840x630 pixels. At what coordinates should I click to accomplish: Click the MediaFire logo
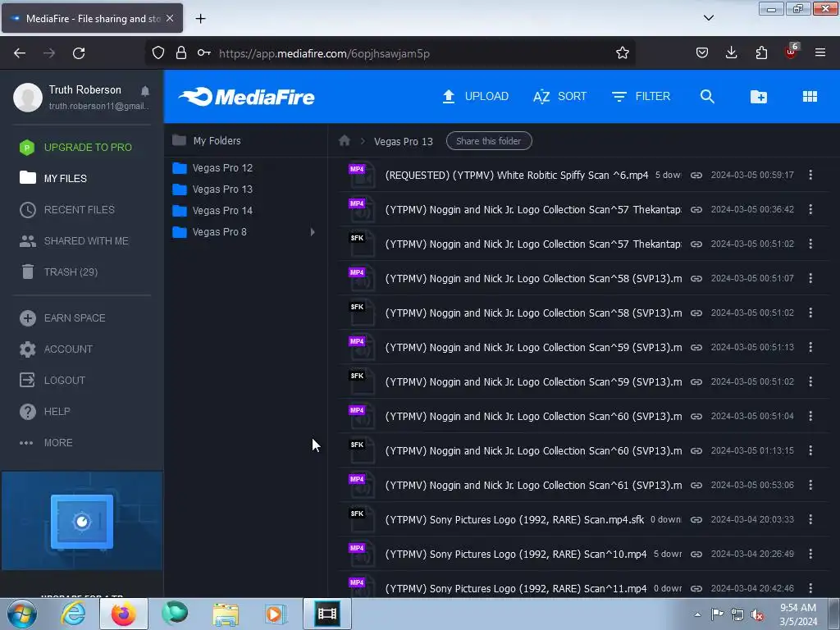pyautogui.click(x=247, y=97)
